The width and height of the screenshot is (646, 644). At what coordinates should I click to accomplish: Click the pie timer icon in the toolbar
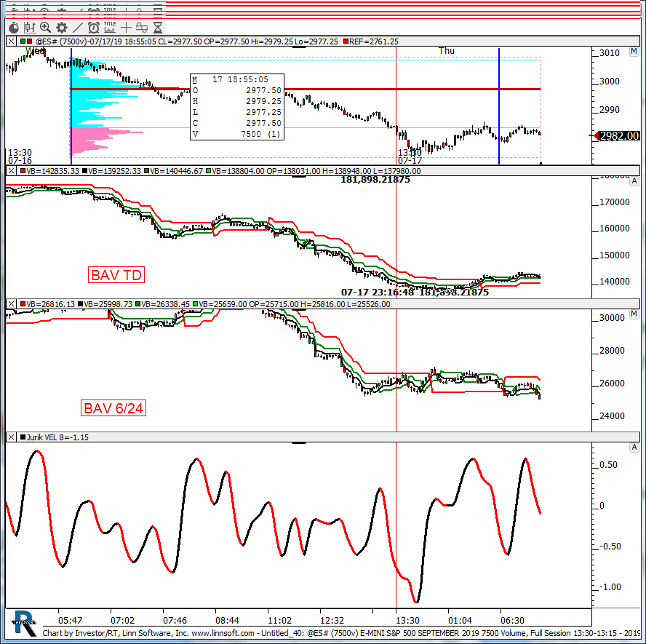point(14,28)
